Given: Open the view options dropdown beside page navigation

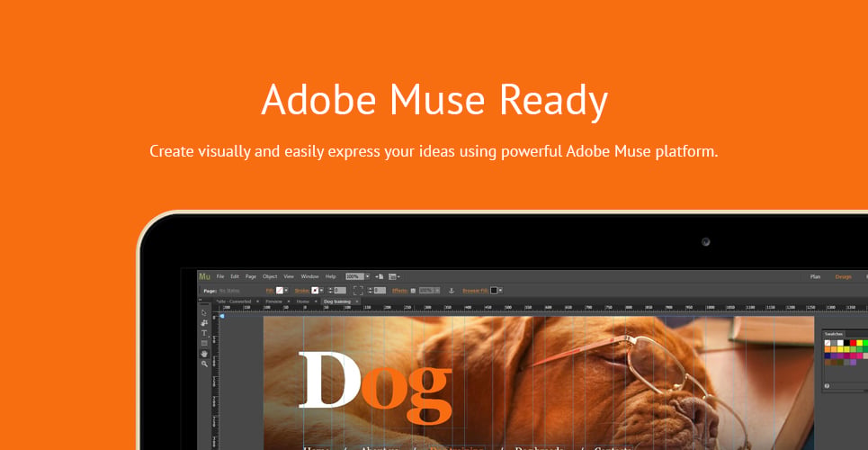Looking at the screenshot, I should [394, 276].
